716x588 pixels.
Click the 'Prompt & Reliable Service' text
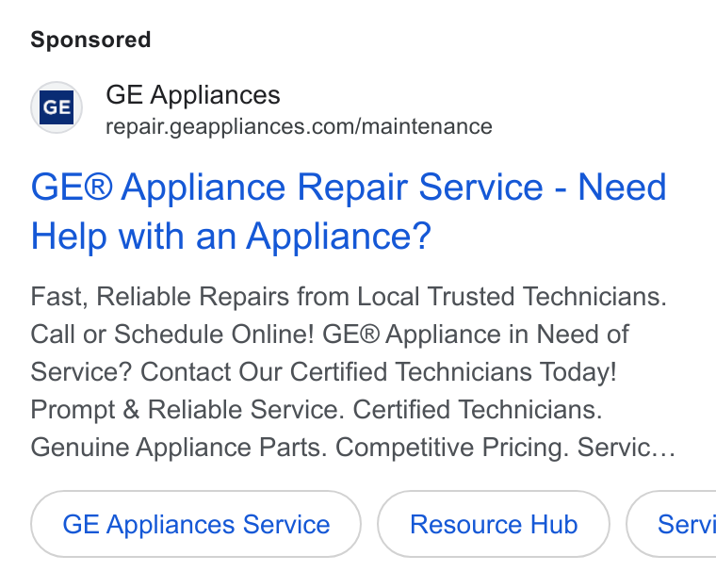click(187, 409)
